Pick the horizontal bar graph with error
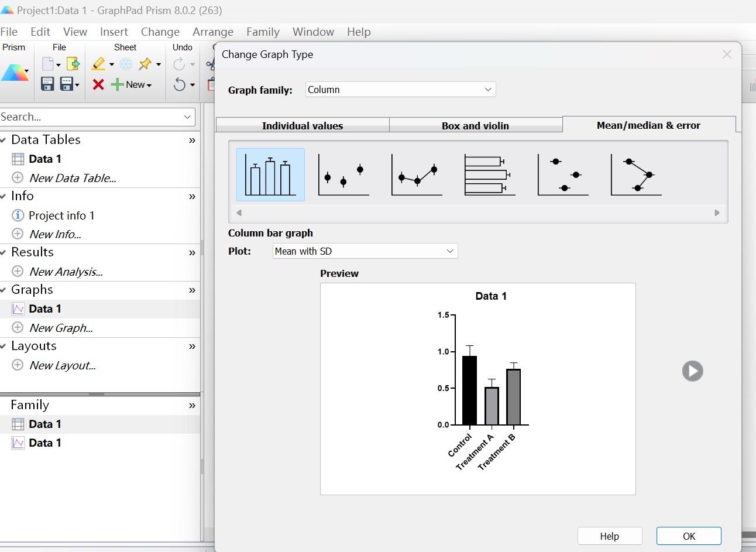This screenshot has width=756, height=552. click(489, 174)
